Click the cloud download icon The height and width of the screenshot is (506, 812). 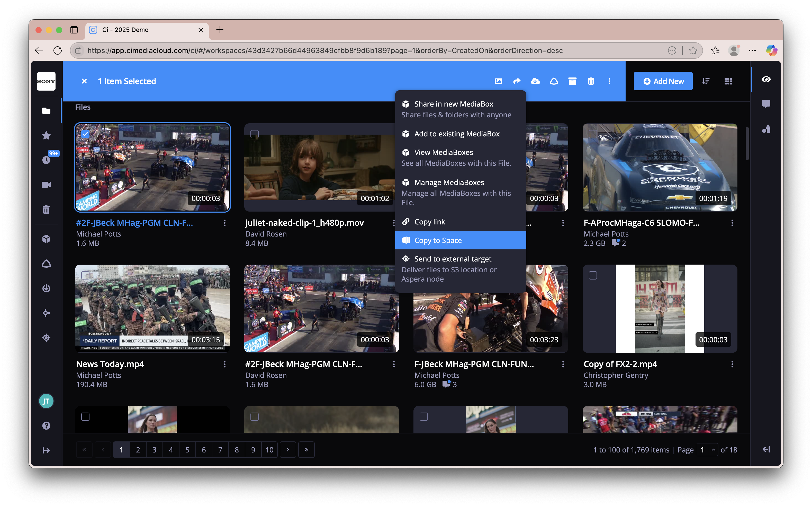[535, 81]
